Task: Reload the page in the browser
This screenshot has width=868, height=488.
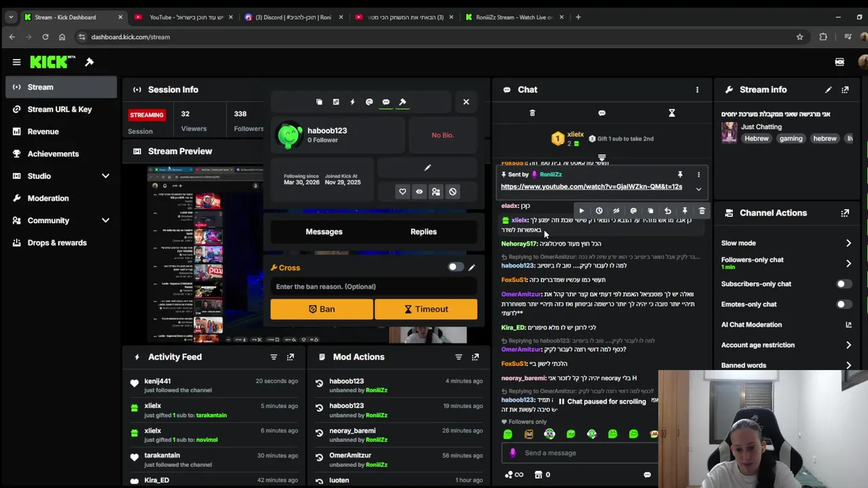Action: pos(45,37)
